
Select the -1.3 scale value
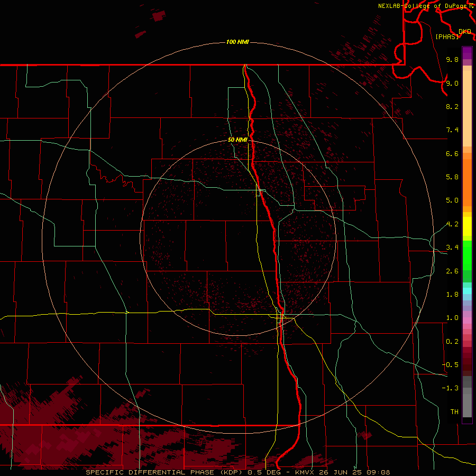pos(450,388)
